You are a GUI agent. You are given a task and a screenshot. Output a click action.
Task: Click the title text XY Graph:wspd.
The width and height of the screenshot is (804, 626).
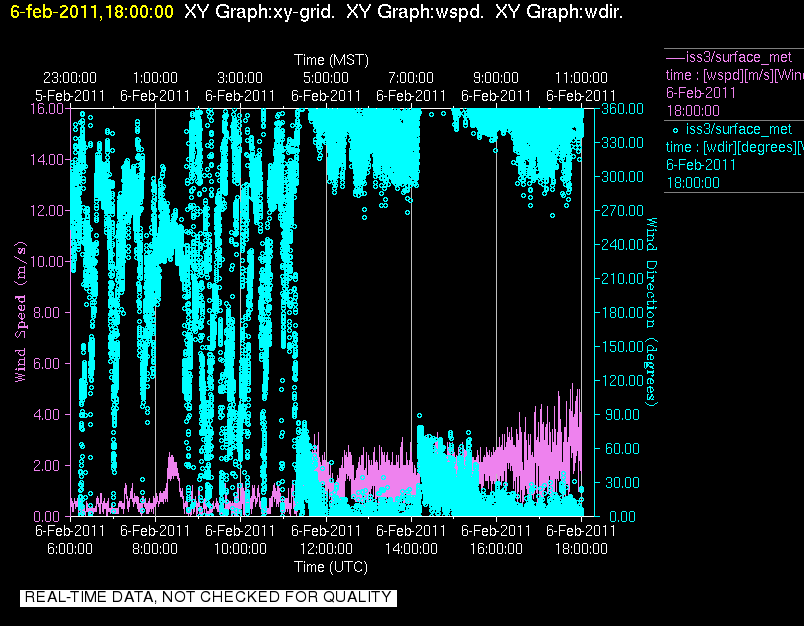click(415, 11)
